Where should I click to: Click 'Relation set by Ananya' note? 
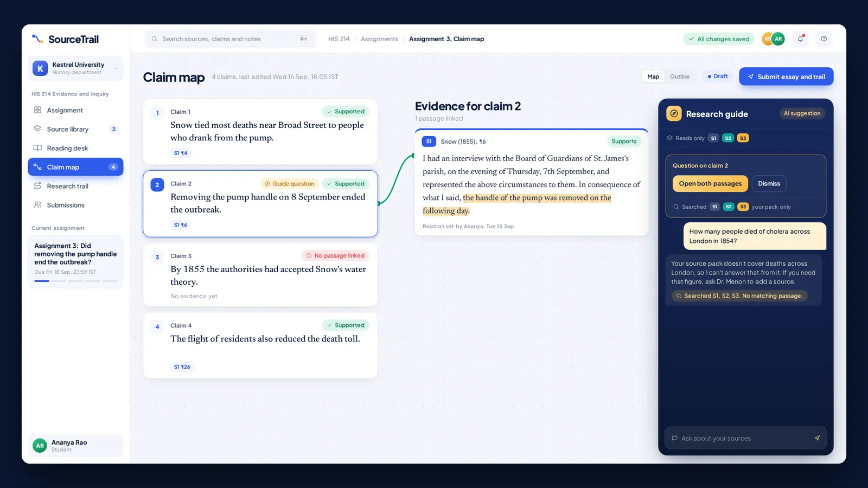tap(468, 227)
